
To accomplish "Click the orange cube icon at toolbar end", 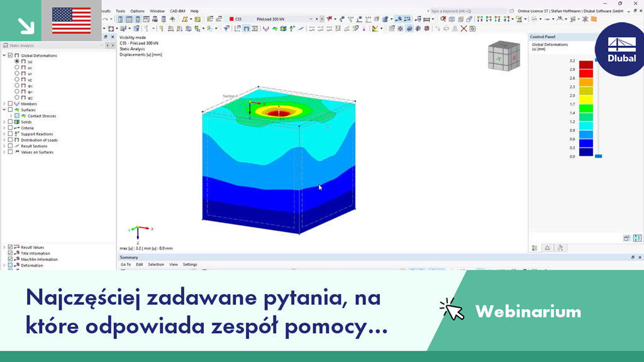I will tap(594, 19).
